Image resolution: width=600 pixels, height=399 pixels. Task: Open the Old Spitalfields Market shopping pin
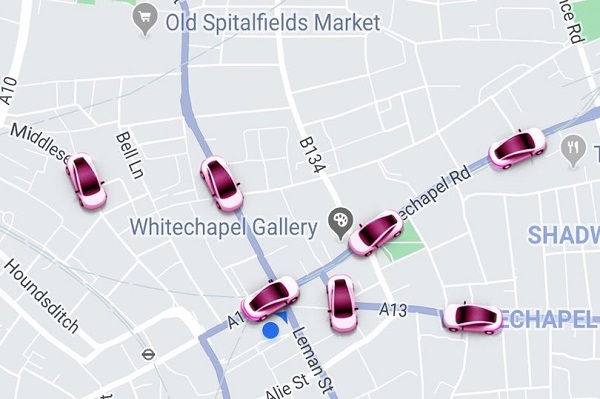[x=145, y=21]
